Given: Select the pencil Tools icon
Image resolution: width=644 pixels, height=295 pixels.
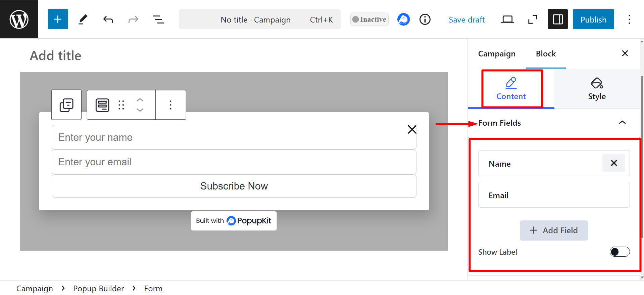Looking at the screenshot, I should pos(83,19).
